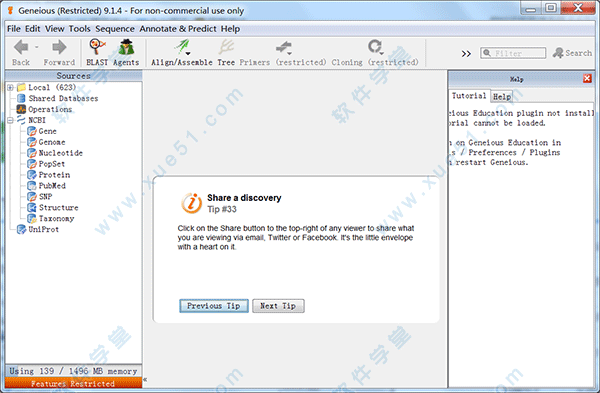Viewport: 600px width, 393px height.
Task: Close the Help panel
Action: point(587,78)
